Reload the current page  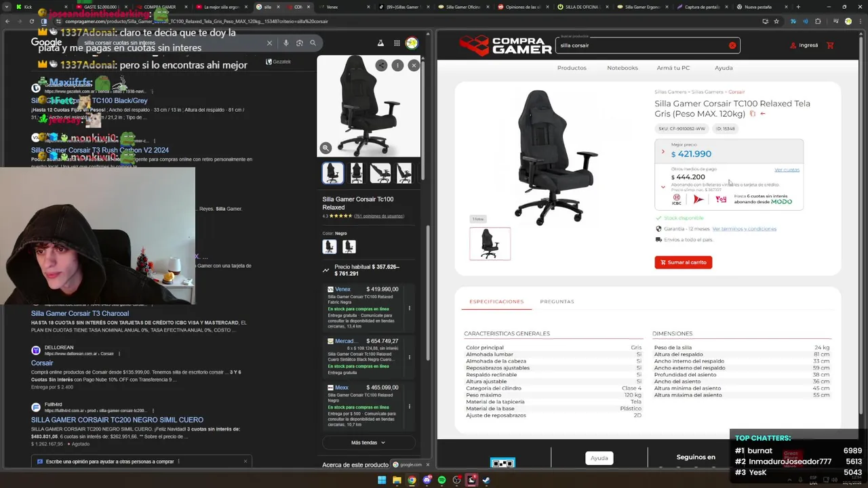32,21
